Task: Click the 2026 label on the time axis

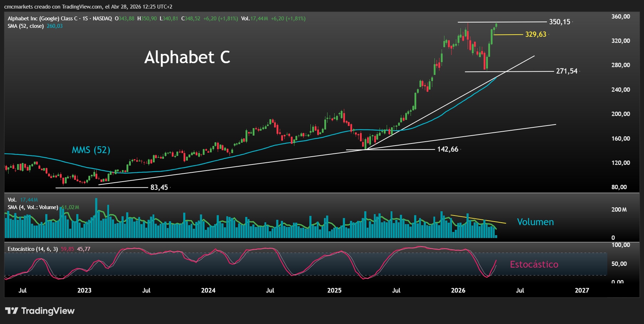Action: pyautogui.click(x=458, y=291)
